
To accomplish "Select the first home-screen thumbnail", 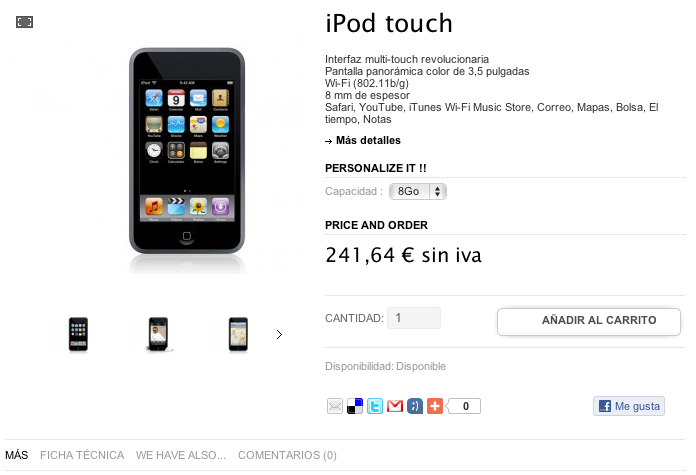I will 78,334.
